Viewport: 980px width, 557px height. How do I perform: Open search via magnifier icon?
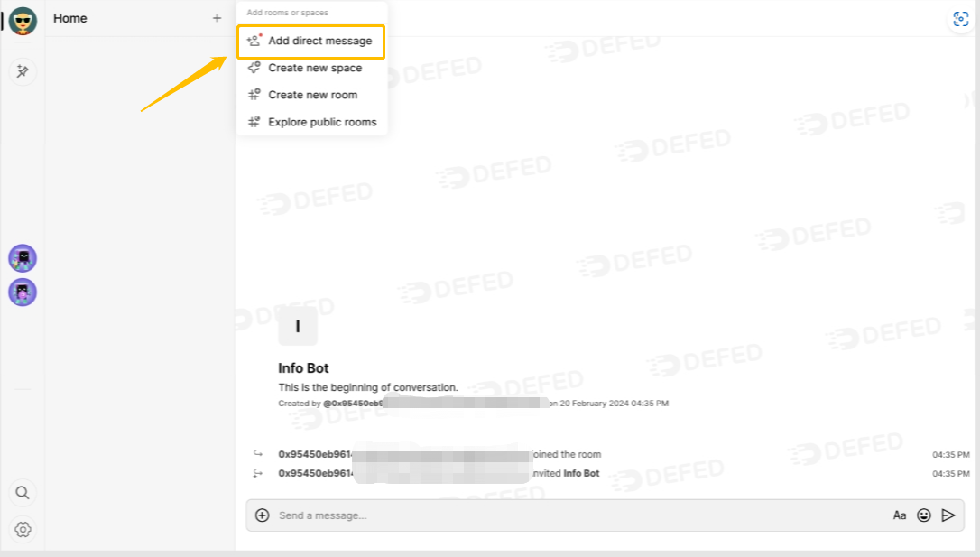point(23,493)
